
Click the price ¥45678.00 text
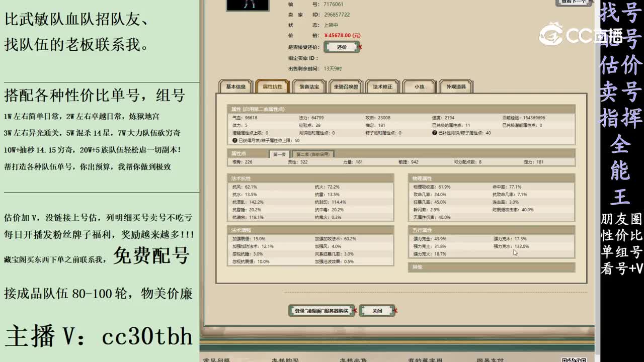[343, 36]
